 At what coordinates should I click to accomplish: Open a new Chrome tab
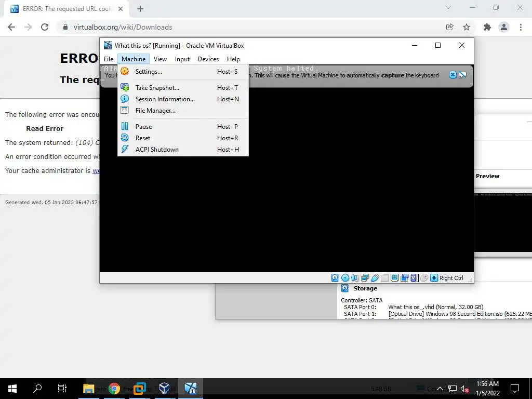[140, 9]
